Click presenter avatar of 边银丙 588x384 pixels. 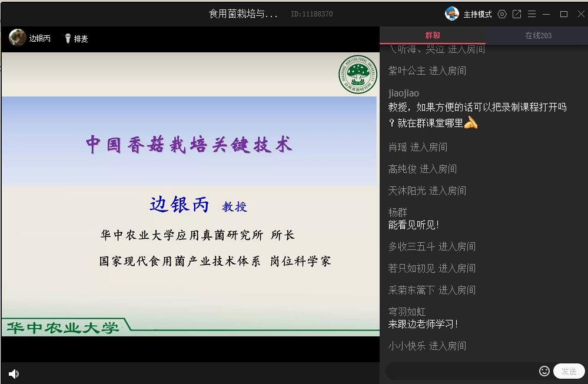17,38
